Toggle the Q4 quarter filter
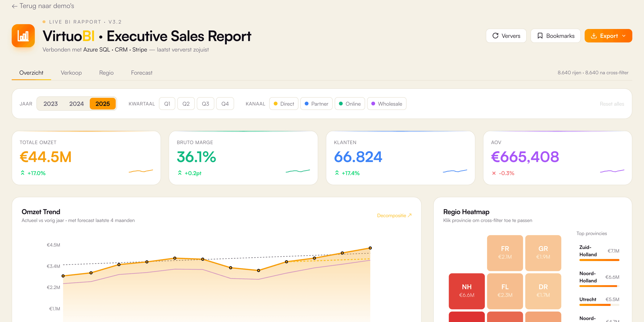This screenshot has height=322, width=644. pos(225,104)
